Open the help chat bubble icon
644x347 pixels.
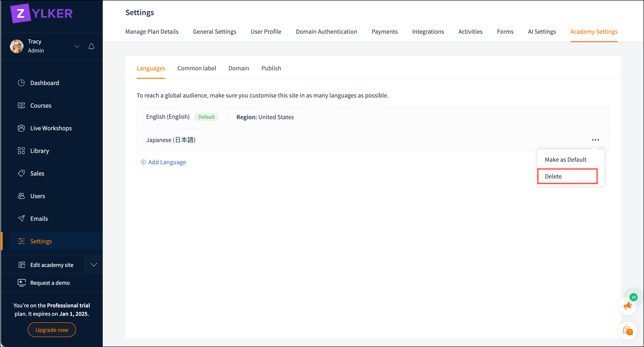[627, 330]
